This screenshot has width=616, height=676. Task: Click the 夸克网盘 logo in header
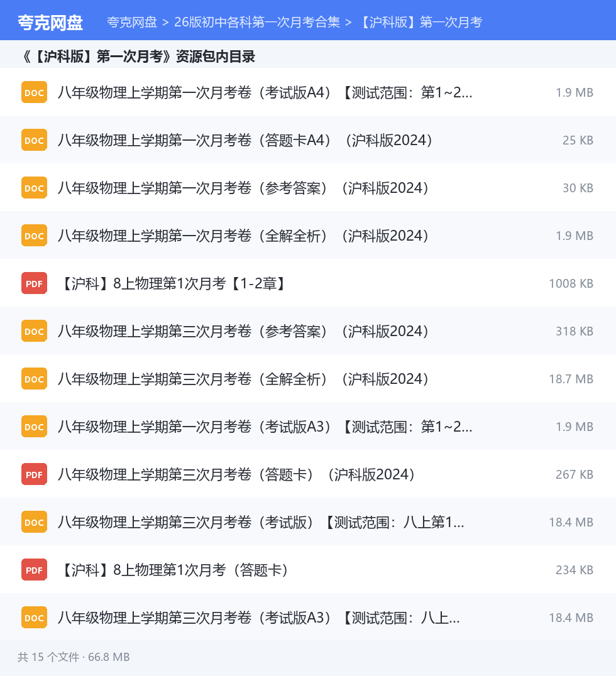50,23
